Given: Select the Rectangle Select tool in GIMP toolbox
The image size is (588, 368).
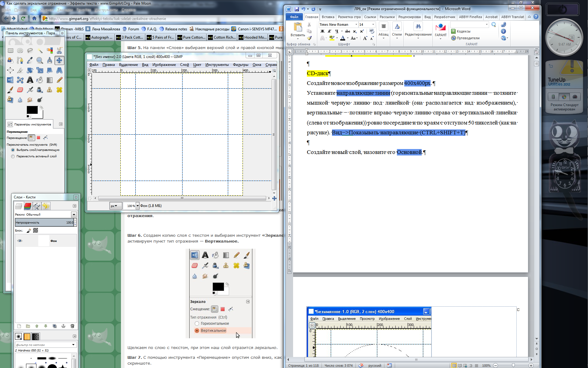Looking at the screenshot, I should (10, 50).
